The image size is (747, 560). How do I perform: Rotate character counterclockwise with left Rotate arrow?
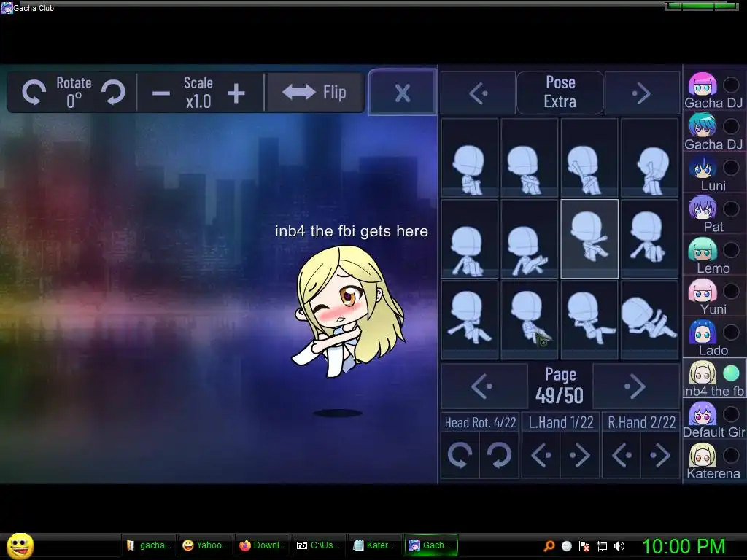(x=34, y=91)
